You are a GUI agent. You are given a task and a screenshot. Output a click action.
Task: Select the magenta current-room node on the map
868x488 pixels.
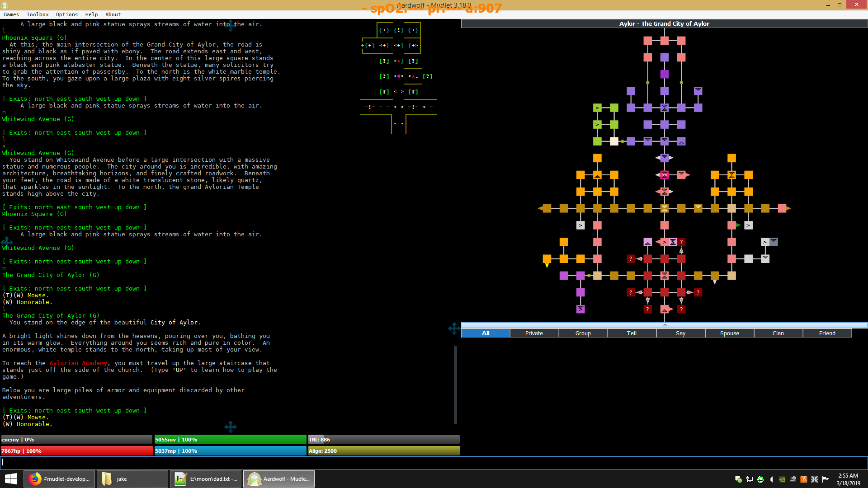[665, 175]
